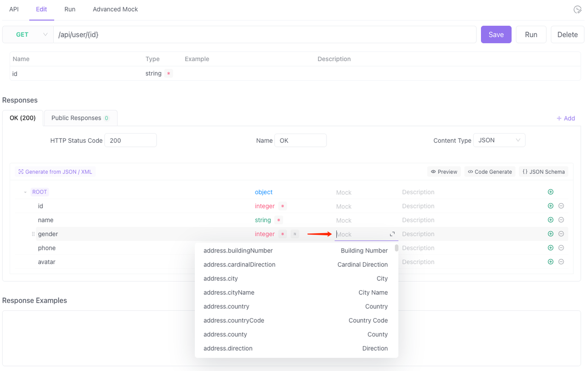Image resolution: width=588 pixels, height=371 pixels.
Task: Open the Run tab
Action: coord(70,9)
